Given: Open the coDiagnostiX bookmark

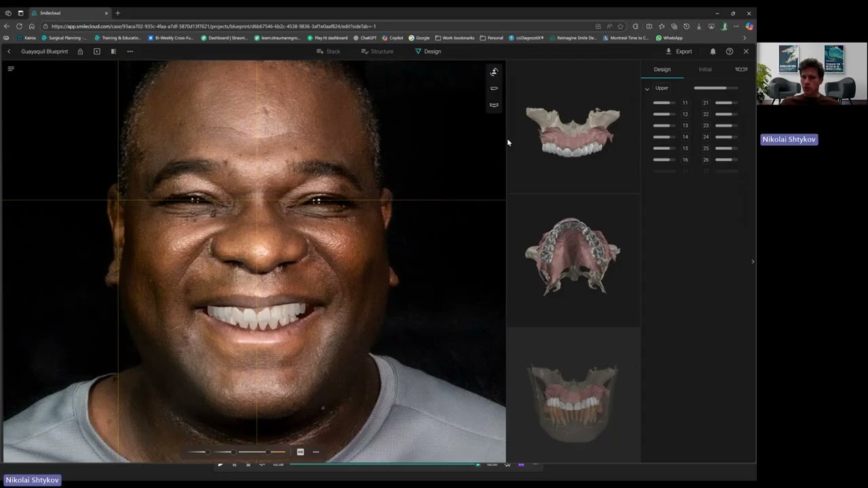Looking at the screenshot, I should (x=526, y=38).
